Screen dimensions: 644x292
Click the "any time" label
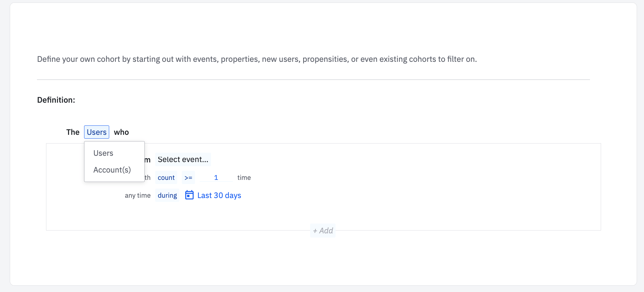point(137,196)
